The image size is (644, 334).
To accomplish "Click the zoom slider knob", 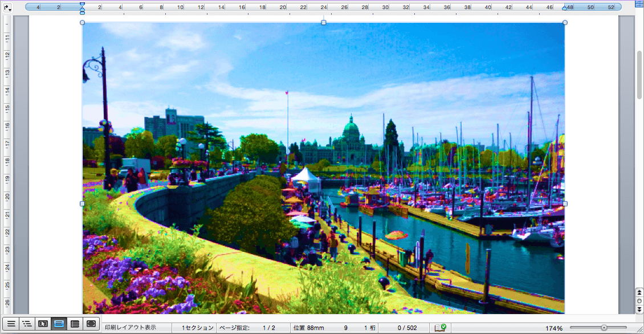I will pos(604,327).
